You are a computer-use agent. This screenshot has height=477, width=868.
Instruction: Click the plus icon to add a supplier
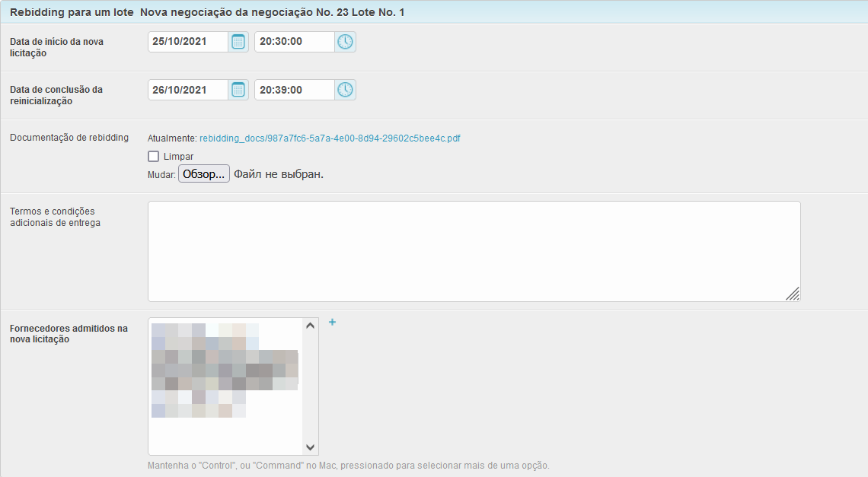[332, 323]
